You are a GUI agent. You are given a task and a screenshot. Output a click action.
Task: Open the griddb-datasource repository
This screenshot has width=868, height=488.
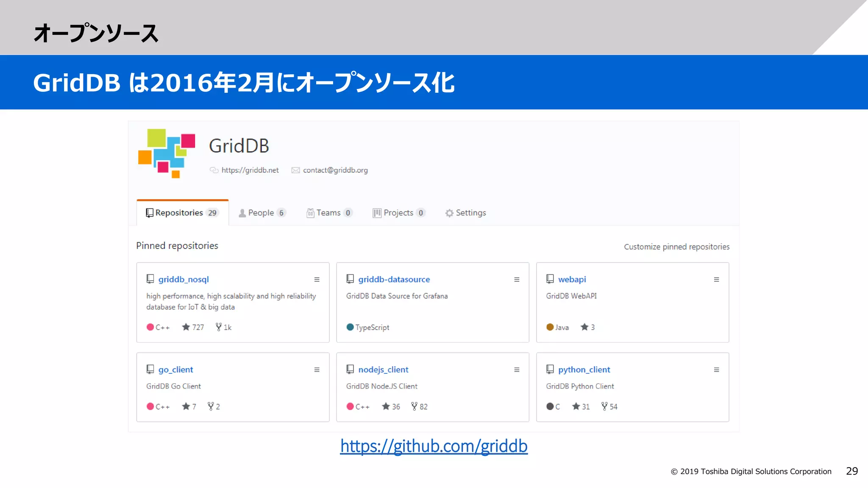(x=394, y=279)
